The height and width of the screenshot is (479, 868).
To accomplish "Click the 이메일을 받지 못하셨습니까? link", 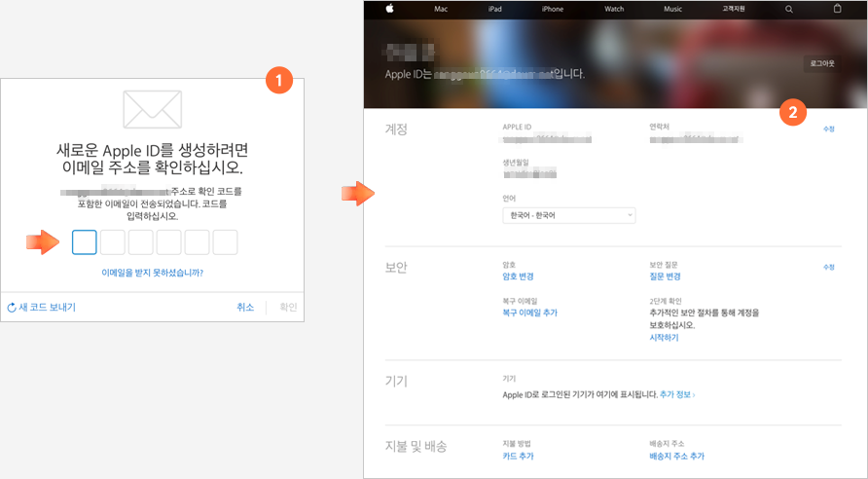I will click(x=152, y=273).
